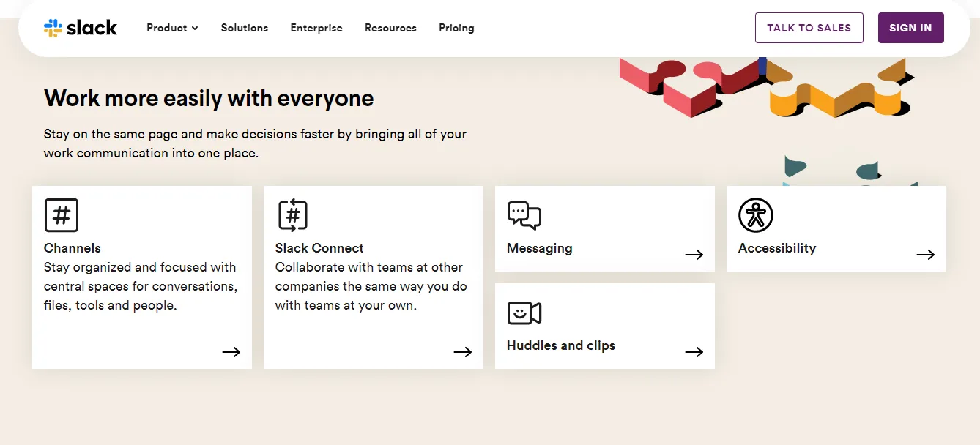Click the arrow on the Accessibility card
Screen dimensions: 980x445
coord(926,255)
